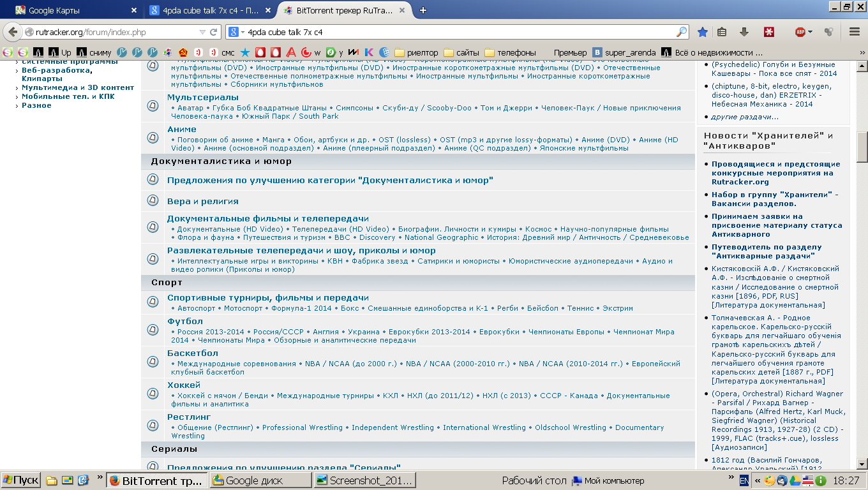Open Документальные фильмы и телепередачи forum
Viewport: 868px width, 490px height.
tap(268, 218)
